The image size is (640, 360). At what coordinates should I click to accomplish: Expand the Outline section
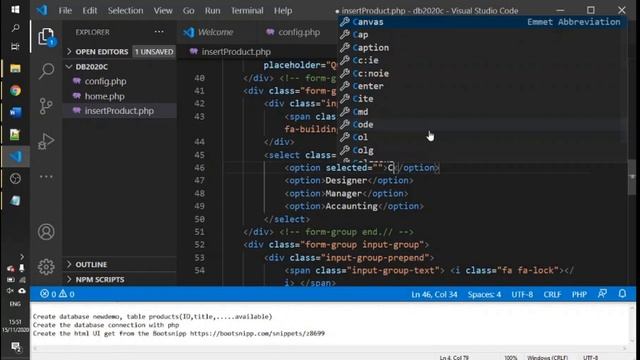[x=87, y=264]
